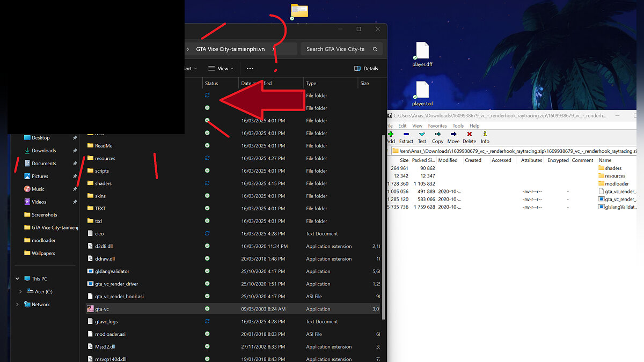Open the Info icon in 7-Zip
The height and width of the screenshot is (362, 644).
(x=485, y=134)
